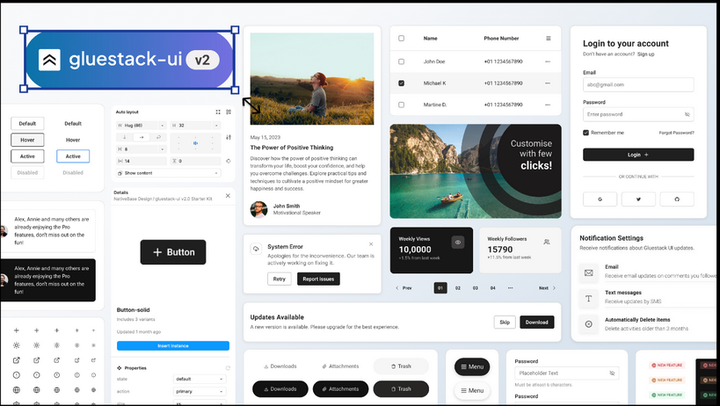Image resolution: width=720 pixels, height=406 pixels.
Task: Toggle the Placeholder Text password visibility eye
Action: [x=612, y=373]
